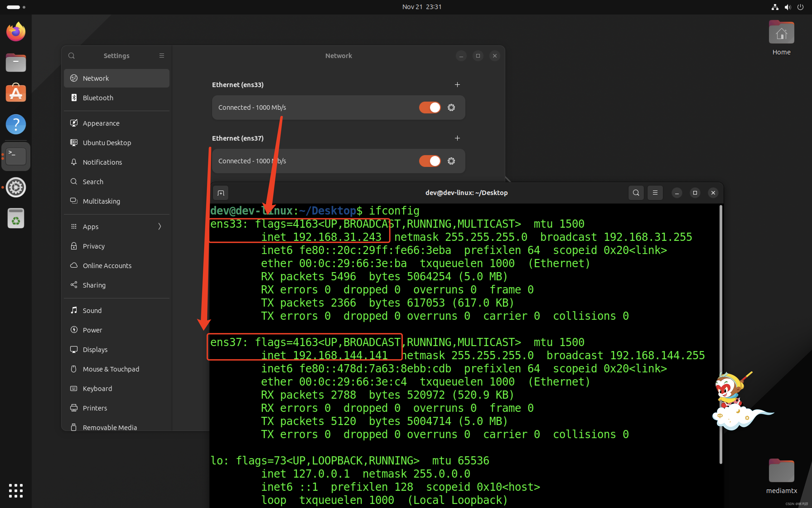
Task: Open Mouse & Touchpad settings
Action: [116, 369]
